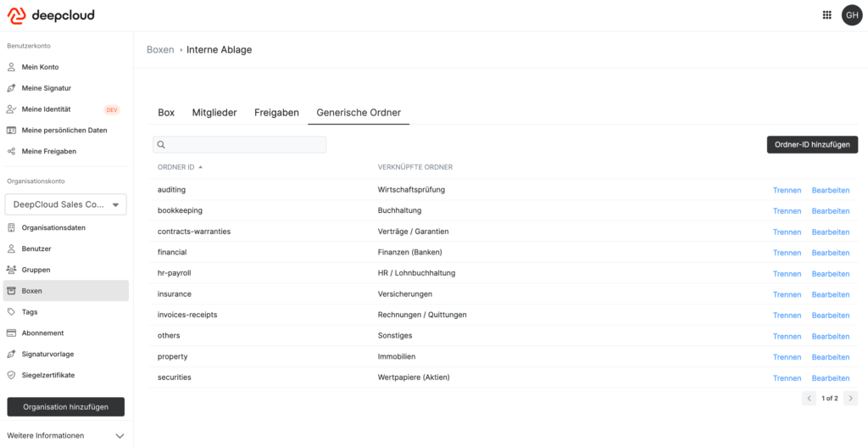Click Trennen for the auditing folder
The height and width of the screenshot is (447, 868).
[x=787, y=190]
